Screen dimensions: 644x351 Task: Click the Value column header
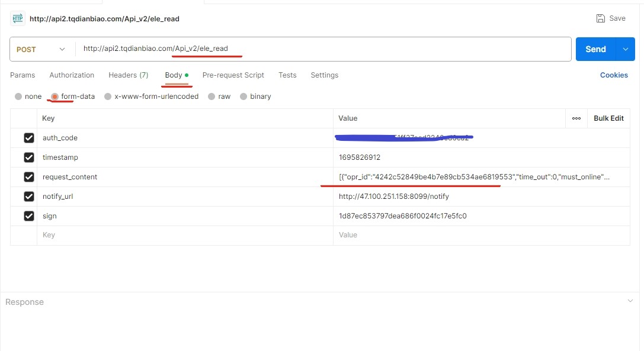click(348, 118)
